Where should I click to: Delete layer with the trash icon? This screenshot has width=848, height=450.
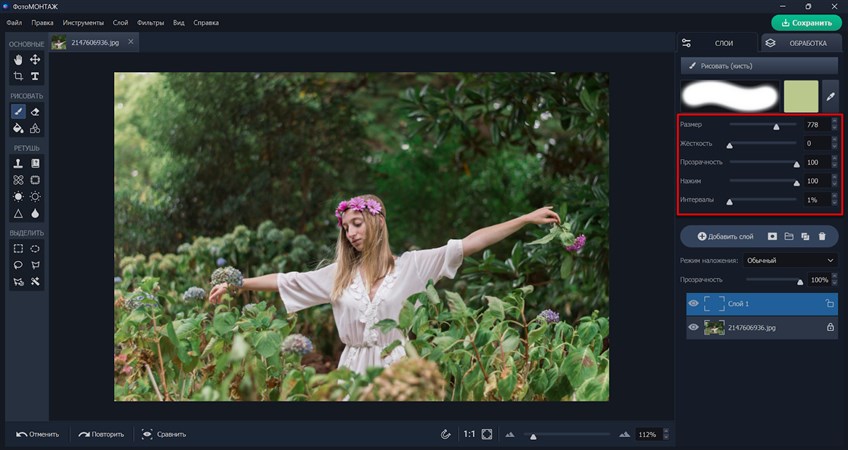point(822,236)
